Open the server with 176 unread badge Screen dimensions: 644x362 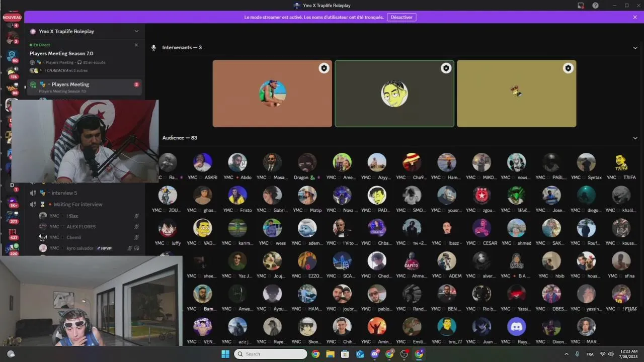click(12, 72)
